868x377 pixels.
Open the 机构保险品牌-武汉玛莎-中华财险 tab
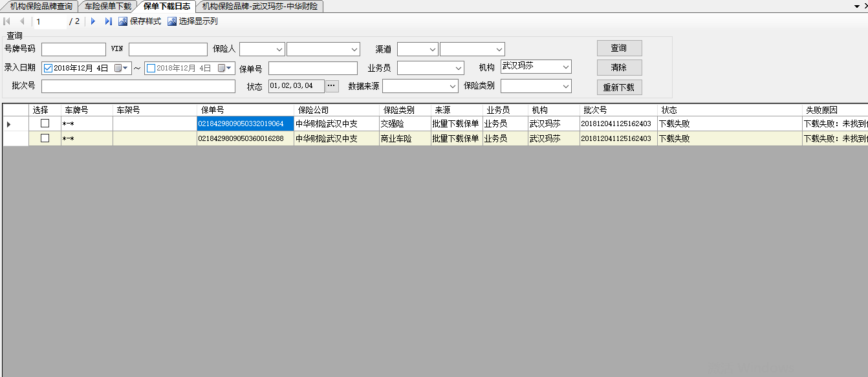pos(260,6)
